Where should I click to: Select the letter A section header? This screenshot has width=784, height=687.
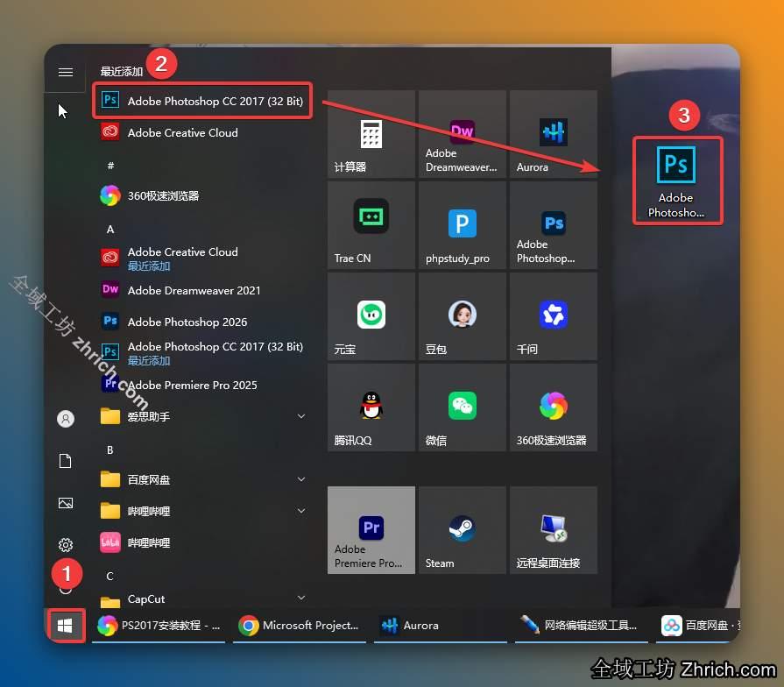pos(110,230)
